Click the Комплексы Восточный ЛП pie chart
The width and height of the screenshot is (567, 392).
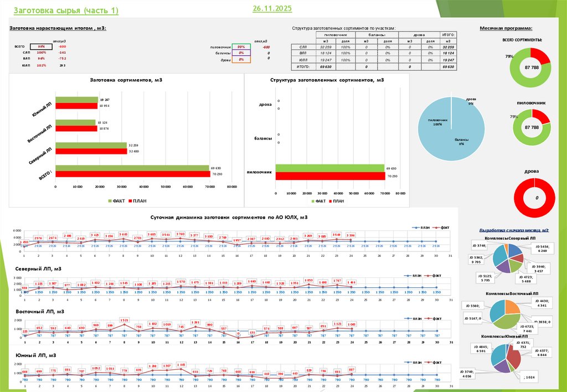pos(505,314)
